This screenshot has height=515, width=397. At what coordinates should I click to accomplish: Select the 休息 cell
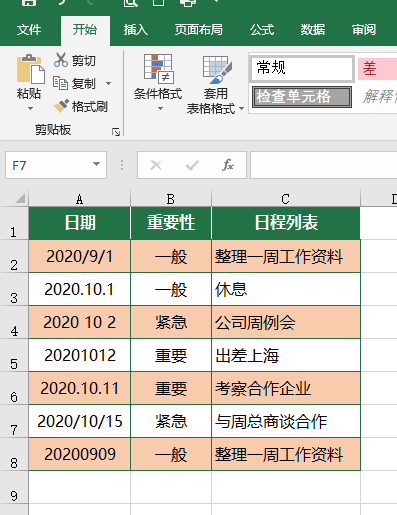tap(286, 289)
